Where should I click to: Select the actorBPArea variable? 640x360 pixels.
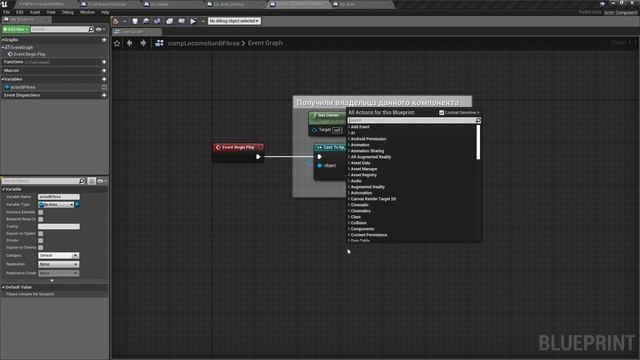[x=23, y=87]
